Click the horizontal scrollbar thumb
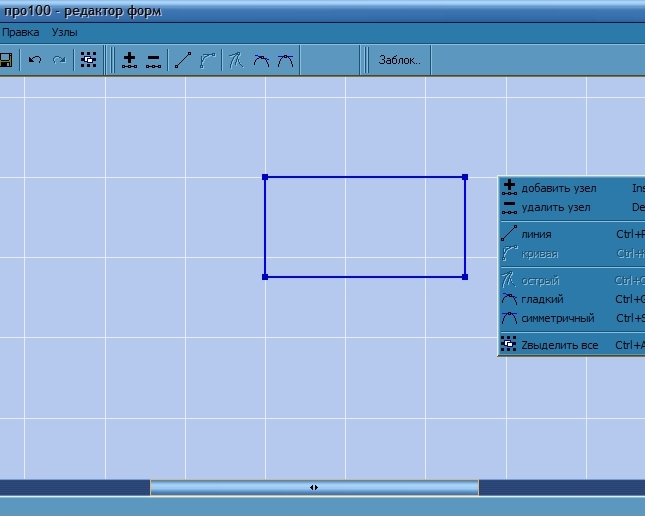Image resolution: width=645 pixels, height=516 pixels. coord(314,487)
